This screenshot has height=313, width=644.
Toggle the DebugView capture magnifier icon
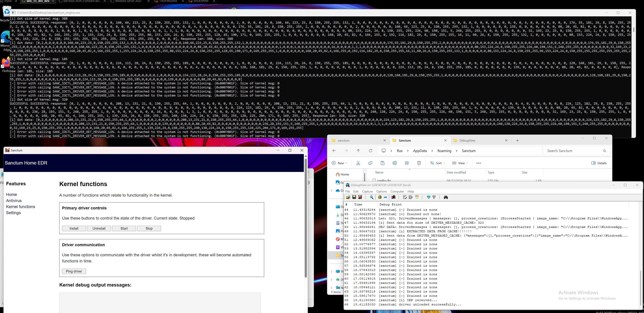tap(372, 197)
